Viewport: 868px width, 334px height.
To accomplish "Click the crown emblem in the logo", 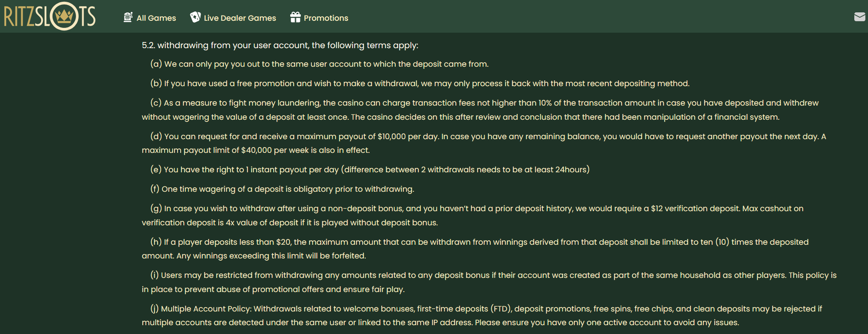I will 64,16.
